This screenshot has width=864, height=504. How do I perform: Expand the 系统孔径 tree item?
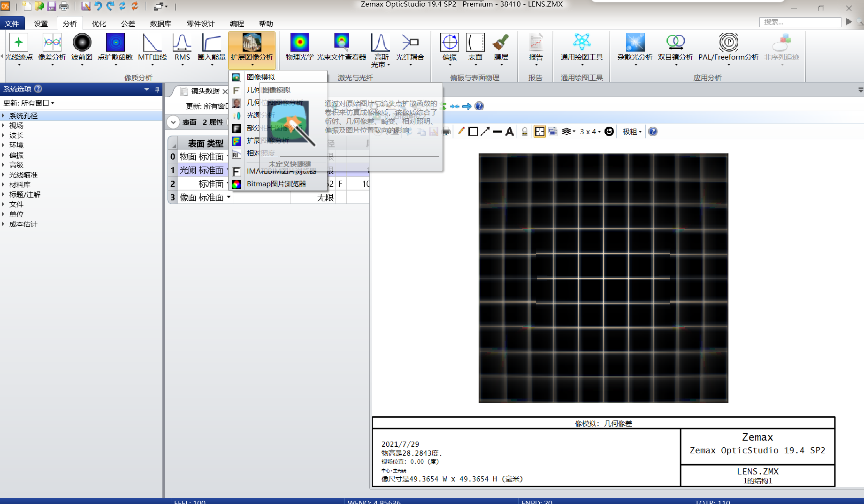[3, 115]
